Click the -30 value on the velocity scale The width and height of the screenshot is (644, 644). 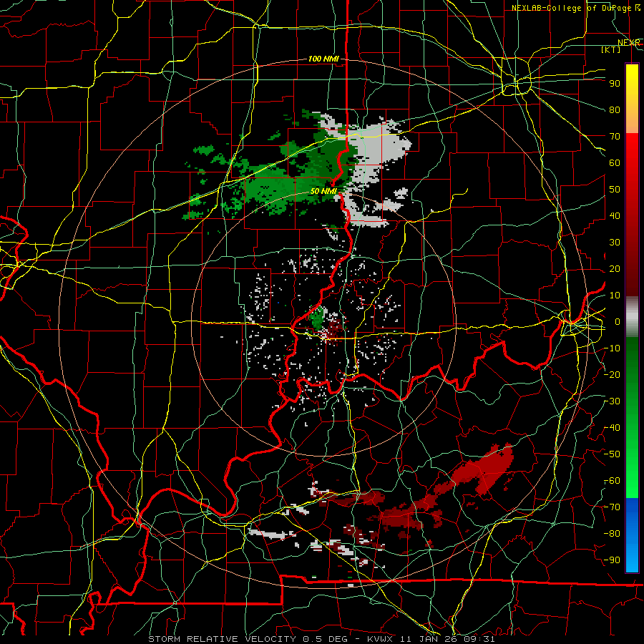tap(612, 401)
